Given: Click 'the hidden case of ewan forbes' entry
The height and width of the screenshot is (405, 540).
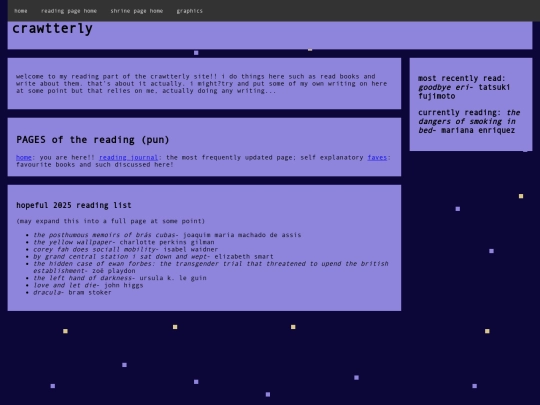Looking at the screenshot, I should coord(210,267).
